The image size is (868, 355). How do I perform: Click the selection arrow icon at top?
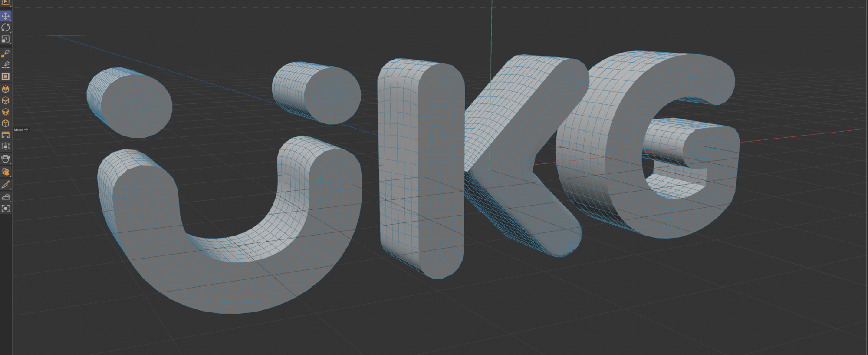pos(6,3)
